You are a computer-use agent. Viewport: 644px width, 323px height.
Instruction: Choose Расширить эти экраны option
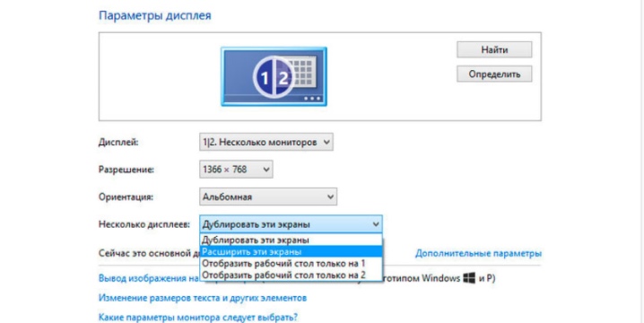[291, 251]
